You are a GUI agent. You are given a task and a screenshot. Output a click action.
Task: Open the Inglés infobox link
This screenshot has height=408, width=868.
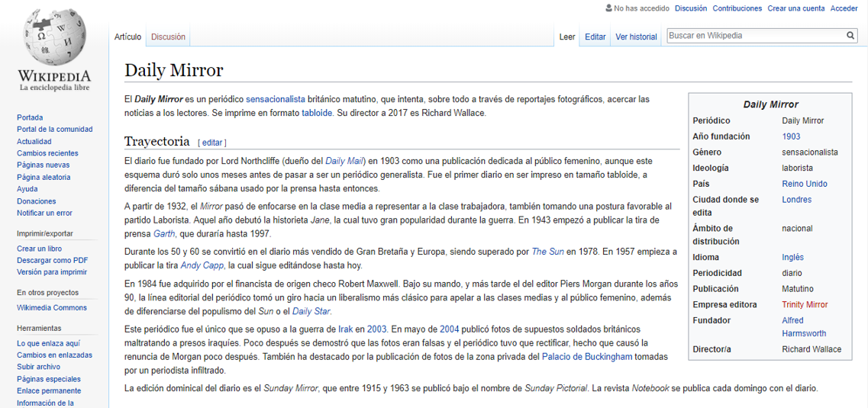pos(792,257)
